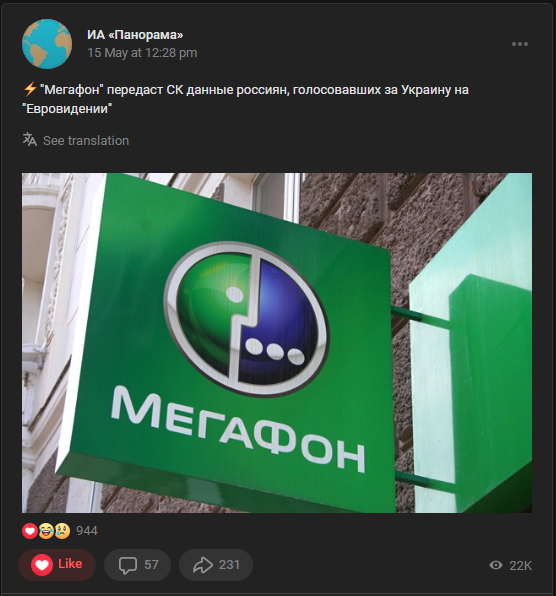Click the ИА «Панорама» page name
Screen dimensions: 556x596
[x=135, y=35]
